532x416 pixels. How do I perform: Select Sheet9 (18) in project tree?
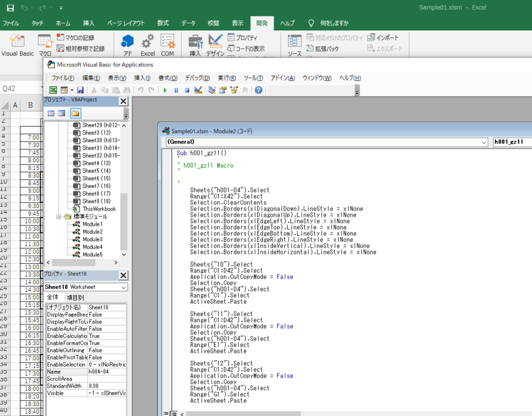pos(96,201)
